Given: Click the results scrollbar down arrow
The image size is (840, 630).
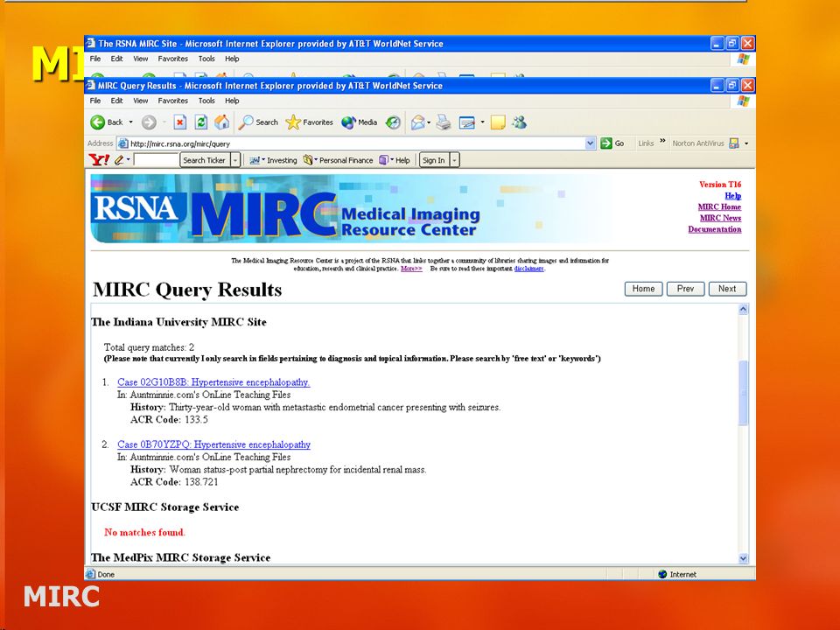Looking at the screenshot, I should pyautogui.click(x=743, y=558).
